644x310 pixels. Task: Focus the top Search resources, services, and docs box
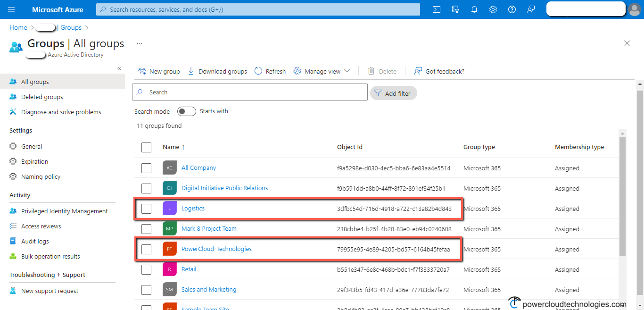point(258,9)
